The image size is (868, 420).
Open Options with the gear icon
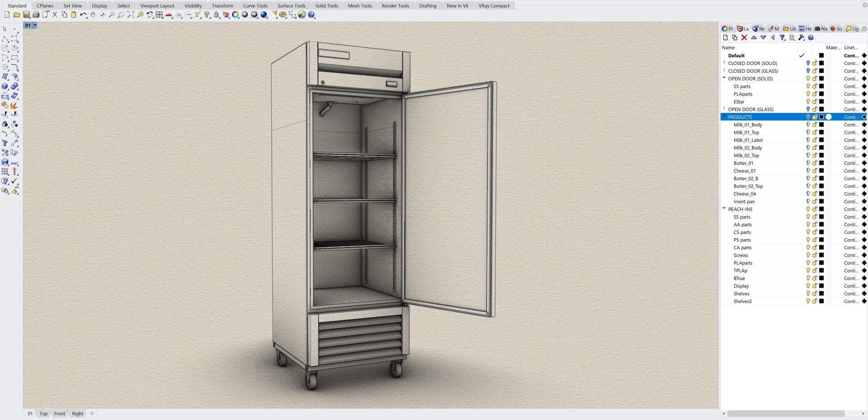(283, 15)
